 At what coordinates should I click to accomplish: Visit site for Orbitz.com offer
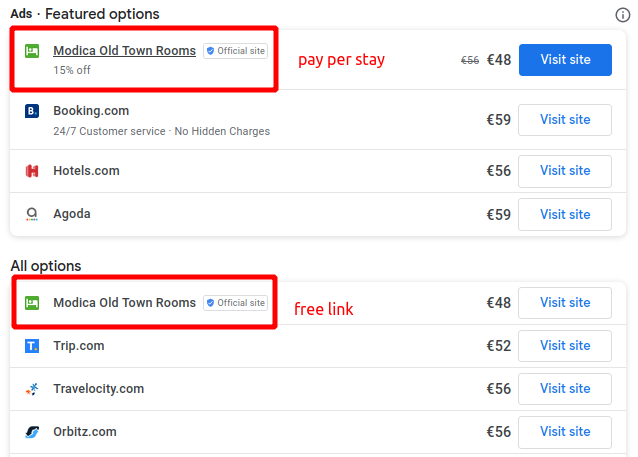565,432
